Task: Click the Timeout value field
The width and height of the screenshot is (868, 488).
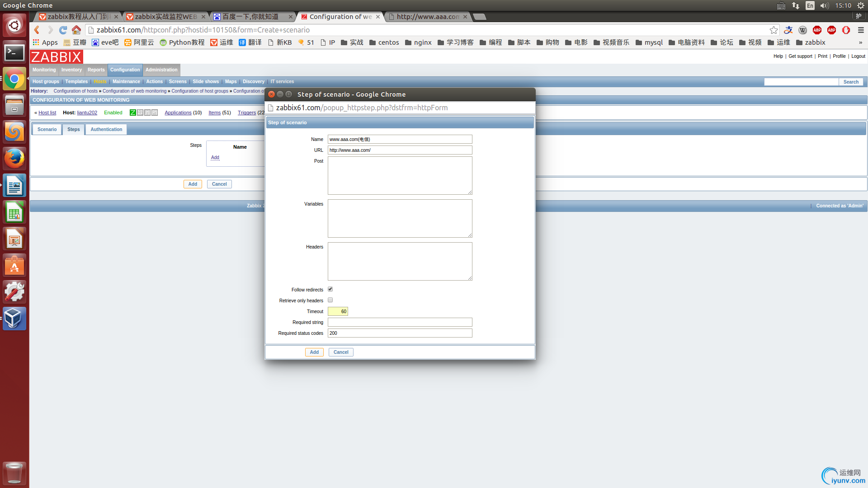Action: 338,311
